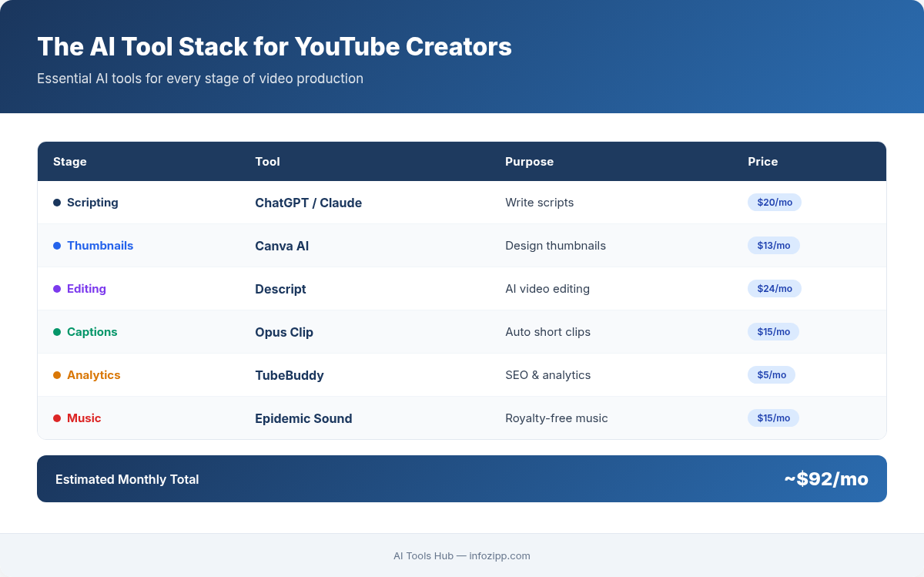
Task: Click the blue dot next to Thumbnails
Action: [56, 245]
